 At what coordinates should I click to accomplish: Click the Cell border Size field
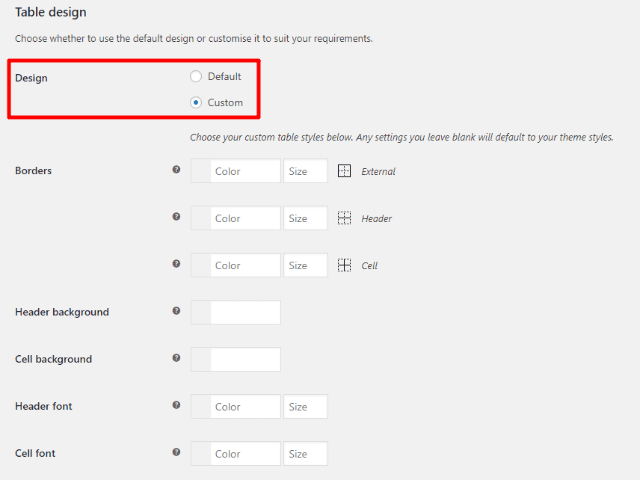pos(305,265)
